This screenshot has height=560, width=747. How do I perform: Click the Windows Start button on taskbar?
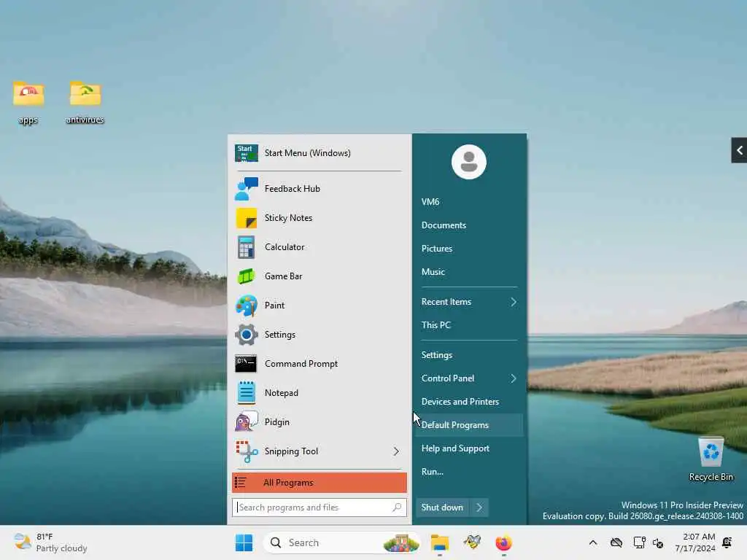point(244,542)
